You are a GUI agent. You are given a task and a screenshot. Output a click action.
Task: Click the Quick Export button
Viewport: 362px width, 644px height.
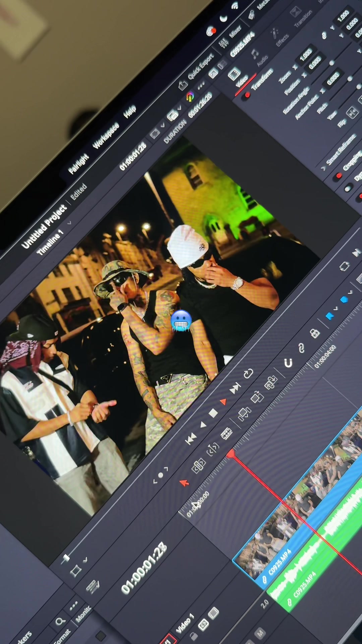point(197,71)
